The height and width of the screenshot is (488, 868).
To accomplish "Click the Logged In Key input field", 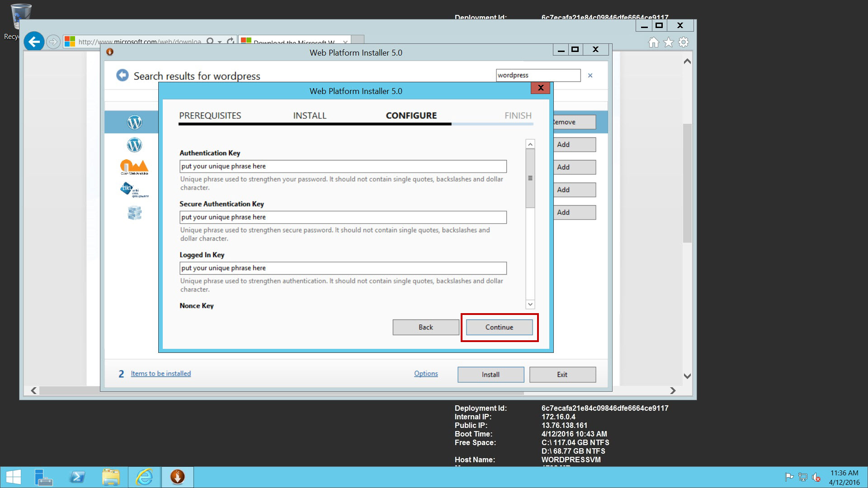I will [x=343, y=268].
